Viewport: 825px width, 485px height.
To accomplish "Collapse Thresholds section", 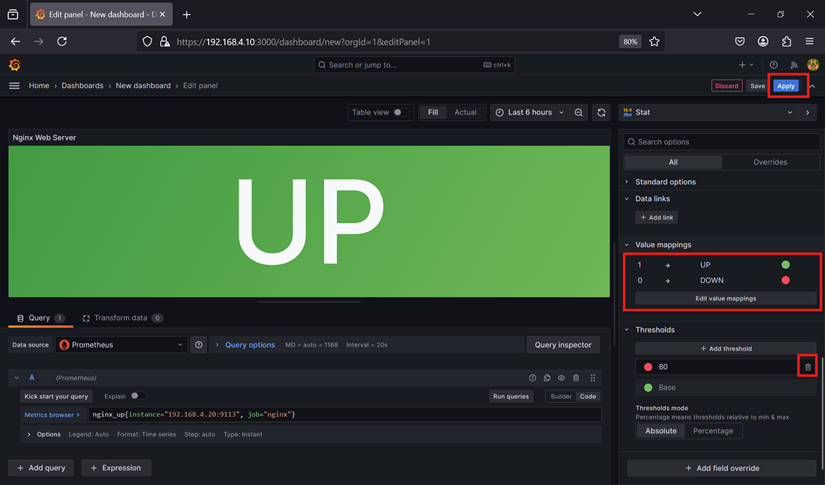I will pos(655,330).
